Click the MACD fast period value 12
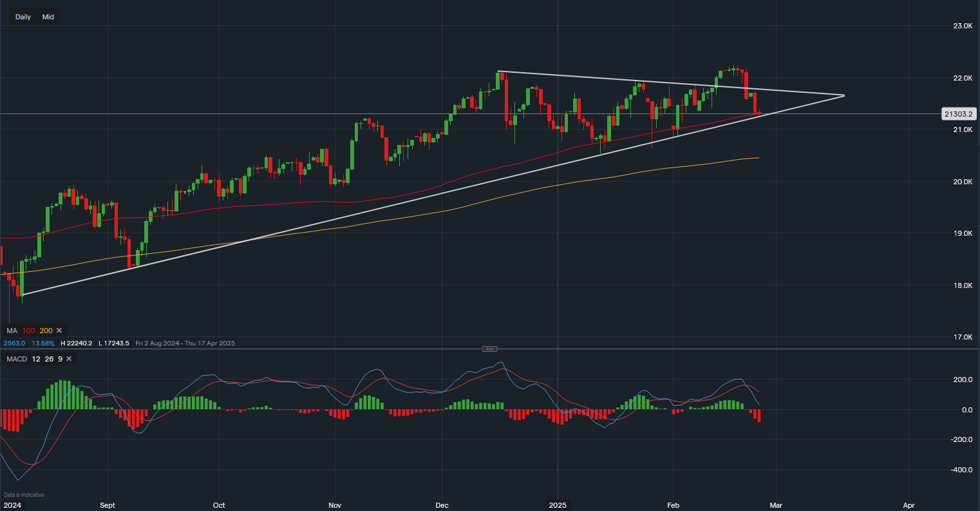980x511 pixels. (x=36, y=359)
